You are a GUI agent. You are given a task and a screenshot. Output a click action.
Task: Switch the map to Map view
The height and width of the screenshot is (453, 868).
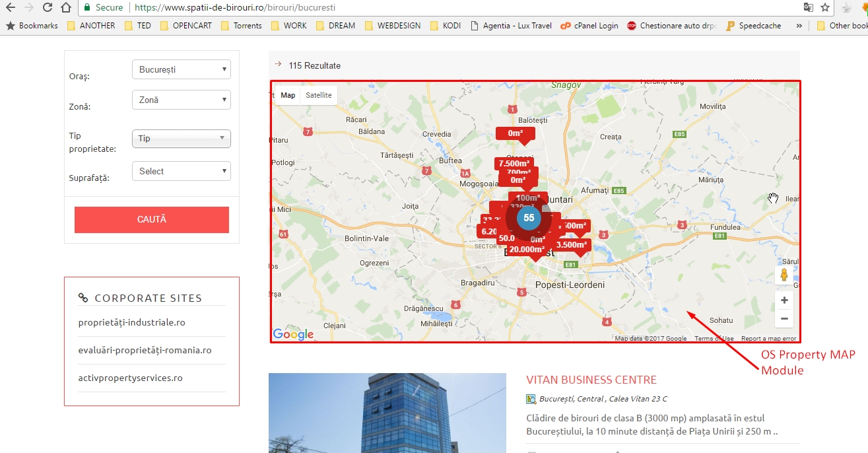coord(288,95)
